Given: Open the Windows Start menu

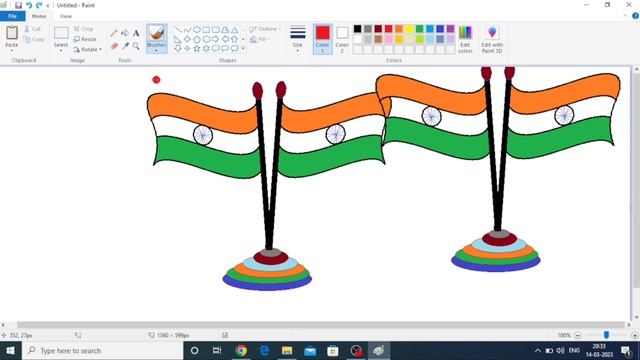Looking at the screenshot, I should pyautogui.click(x=11, y=351).
